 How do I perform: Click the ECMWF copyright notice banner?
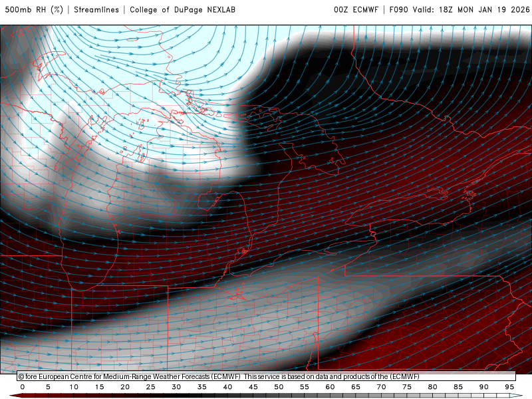(x=267, y=376)
